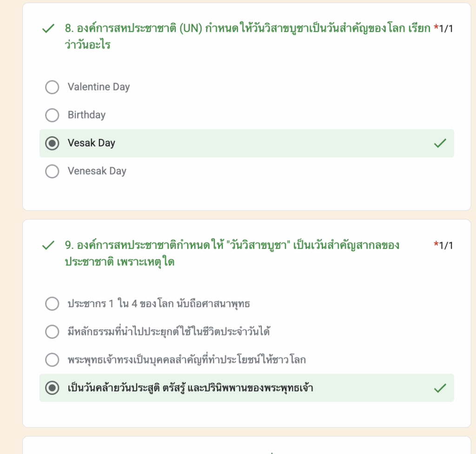
Task: Click the 1/1 score on question 9
Action: [x=446, y=245]
